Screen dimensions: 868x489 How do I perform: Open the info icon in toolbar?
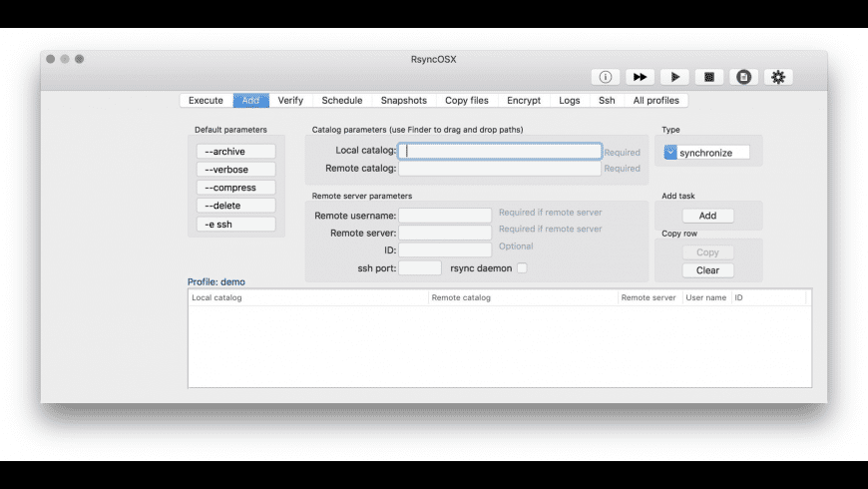coord(605,77)
